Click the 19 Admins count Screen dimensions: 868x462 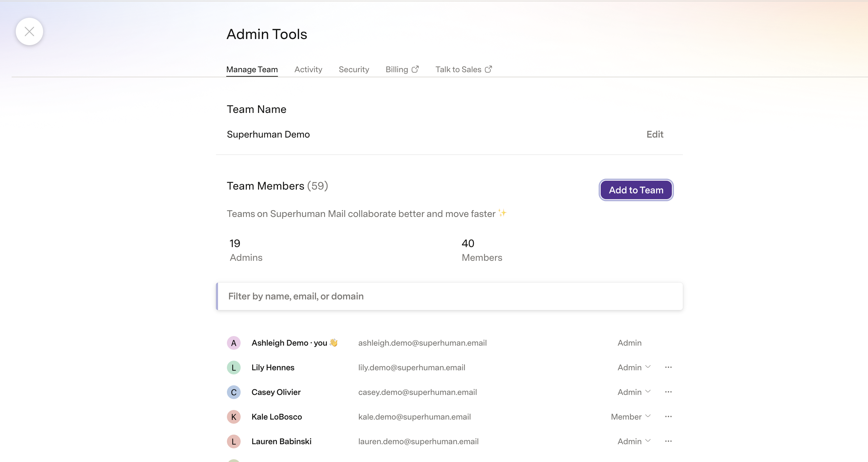click(x=246, y=250)
